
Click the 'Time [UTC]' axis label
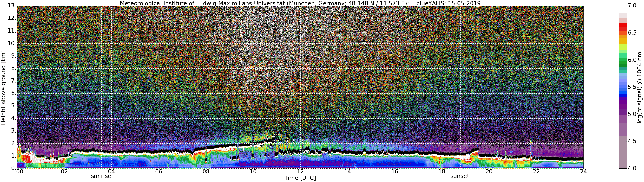point(300,178)
